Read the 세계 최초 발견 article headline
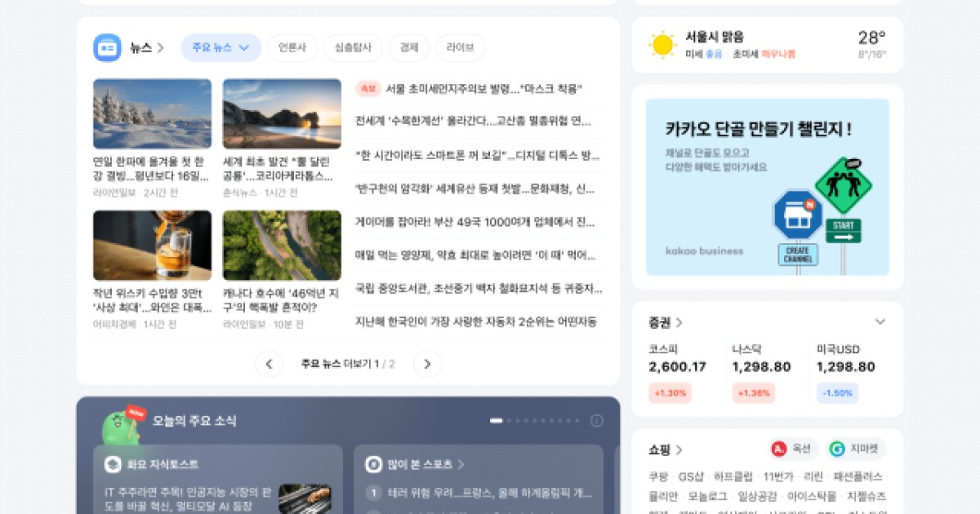Image resolution: width=980 pixels, height=514 pixels. coord(278,169)
